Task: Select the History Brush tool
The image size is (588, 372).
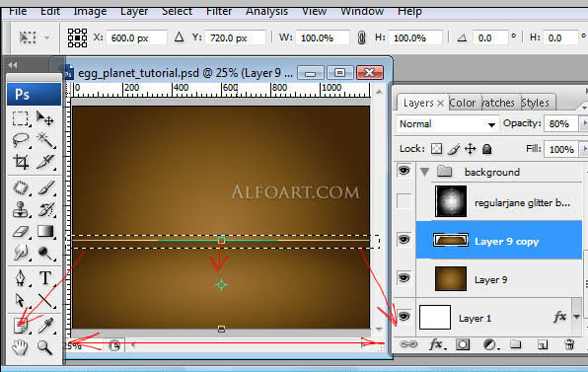Action: pos(45,209)
